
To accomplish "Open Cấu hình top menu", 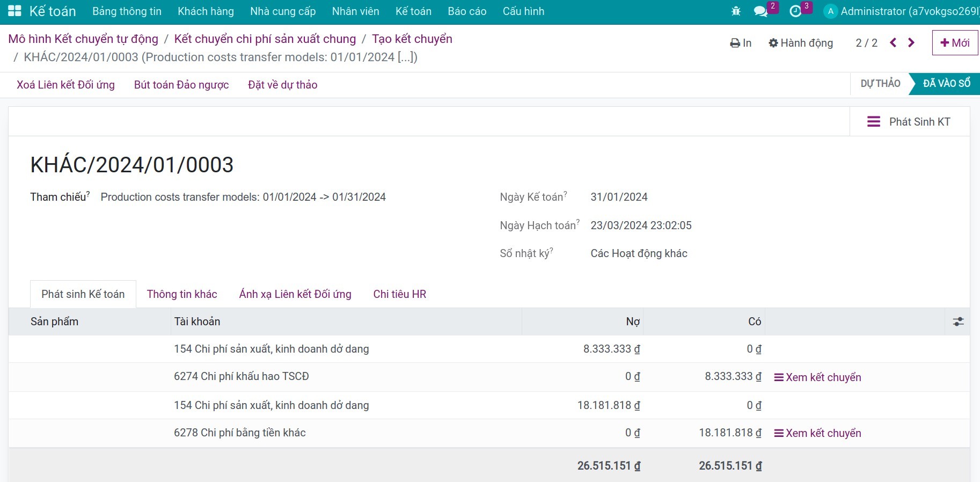I will click(523, 11).
